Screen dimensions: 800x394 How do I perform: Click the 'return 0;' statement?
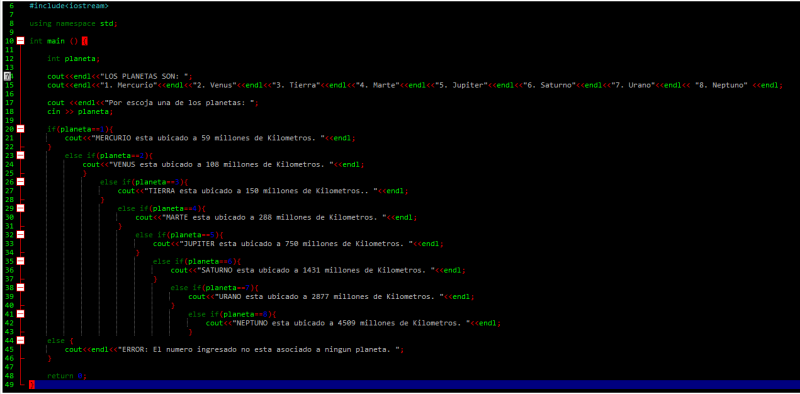67,376
